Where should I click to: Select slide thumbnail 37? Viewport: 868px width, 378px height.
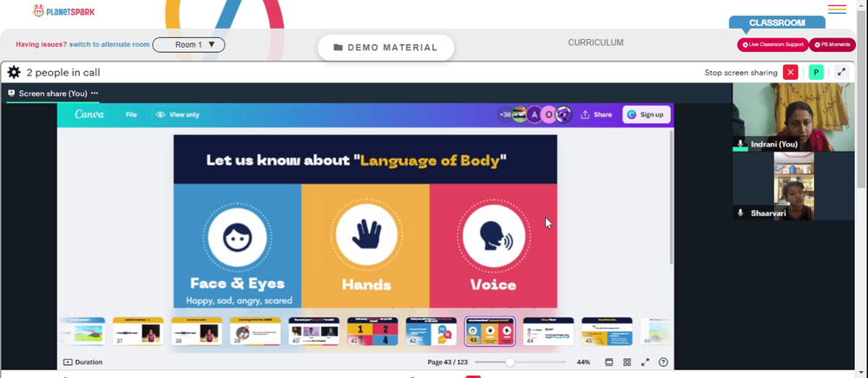pyautogui.click(x=138, y=331)
